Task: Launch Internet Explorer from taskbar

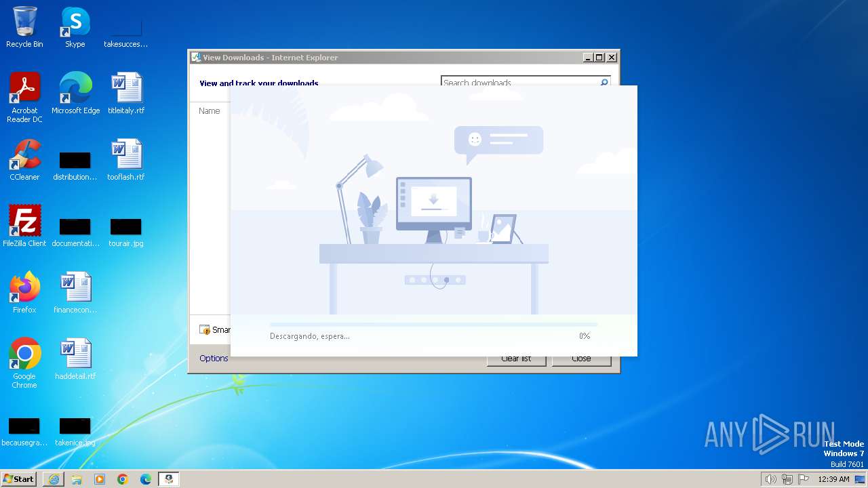Action: [54, 479]
